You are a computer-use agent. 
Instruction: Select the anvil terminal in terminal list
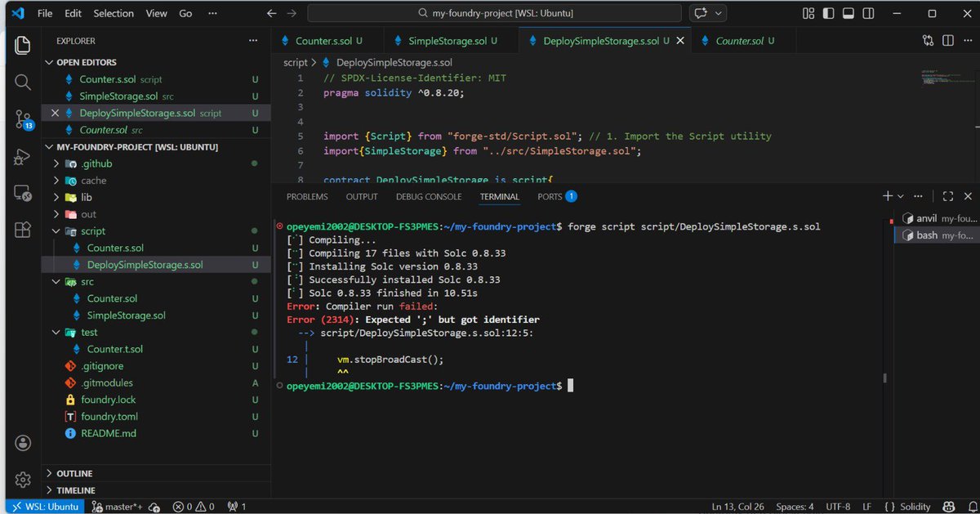pyautogui.click(x=937, y=218)
